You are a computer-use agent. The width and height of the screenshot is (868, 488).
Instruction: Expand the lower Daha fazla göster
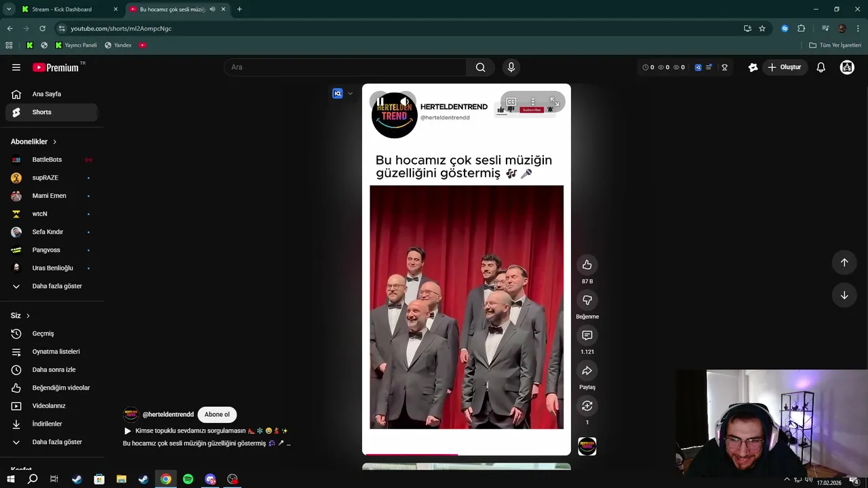tap(52, 442)
